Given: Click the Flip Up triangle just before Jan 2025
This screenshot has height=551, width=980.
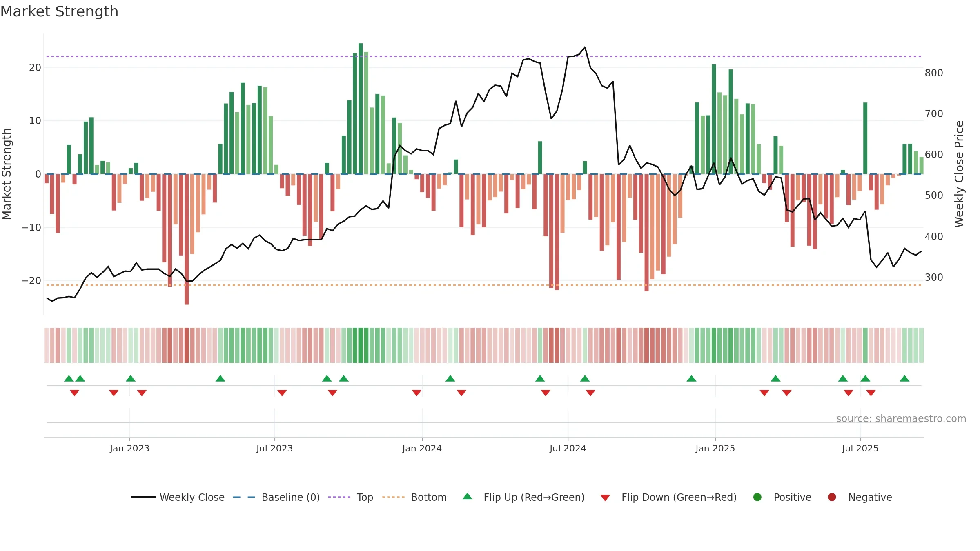Looking at the screenshot, I should click(691, 378).
